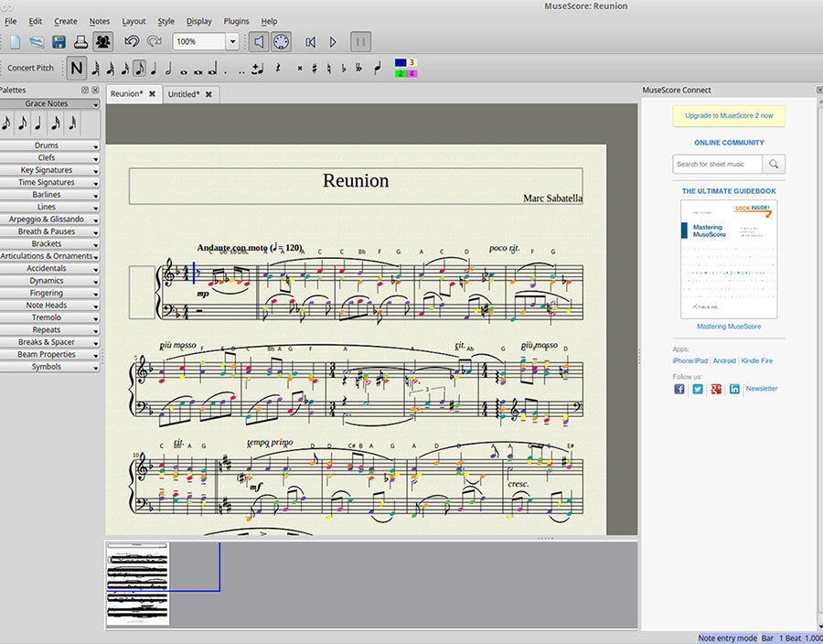Select the quarter note duration
This screenshot has width=823, height=644.
tap(154, 69)
